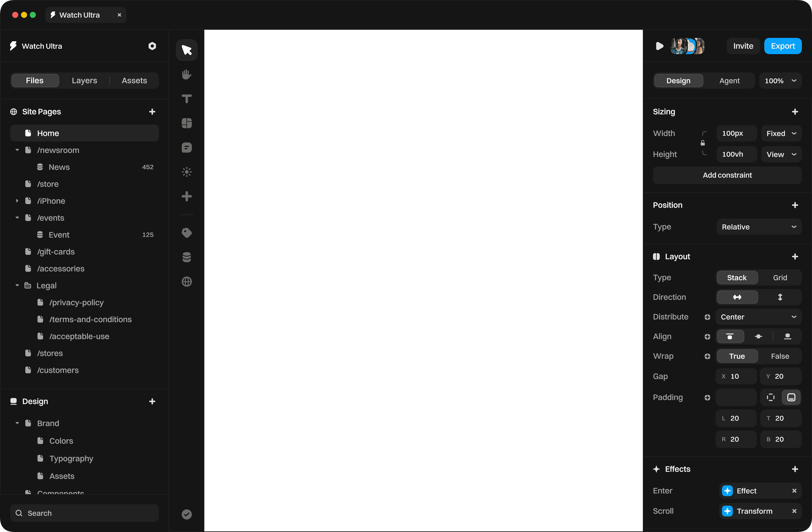
Task: Click the Add constraint button
Action: (727, 175)
